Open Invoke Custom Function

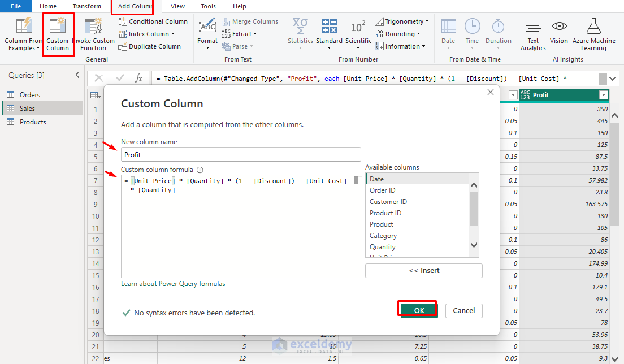[93, 34]
